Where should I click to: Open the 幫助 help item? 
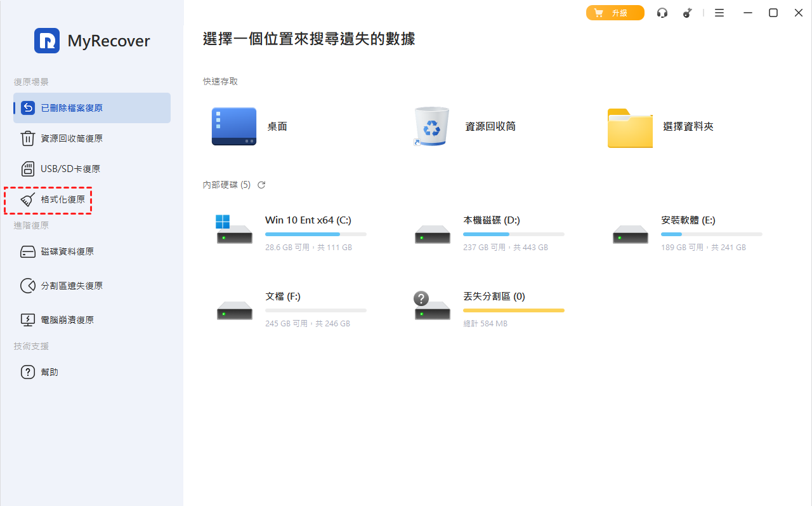click(49, 372)
